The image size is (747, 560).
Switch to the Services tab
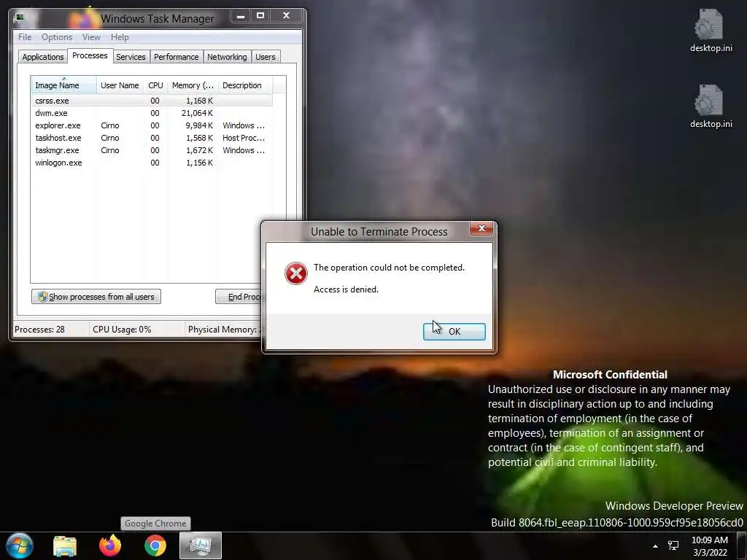pos(131,57)
